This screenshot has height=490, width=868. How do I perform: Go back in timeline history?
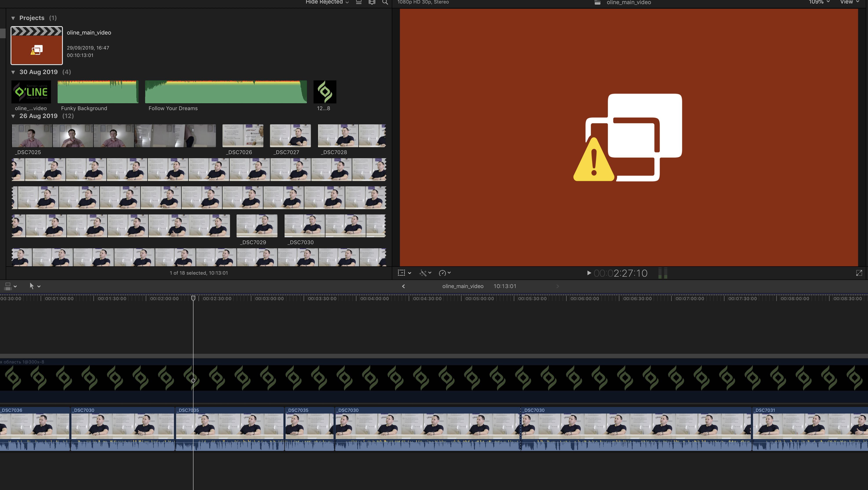(x=403, y=286)
